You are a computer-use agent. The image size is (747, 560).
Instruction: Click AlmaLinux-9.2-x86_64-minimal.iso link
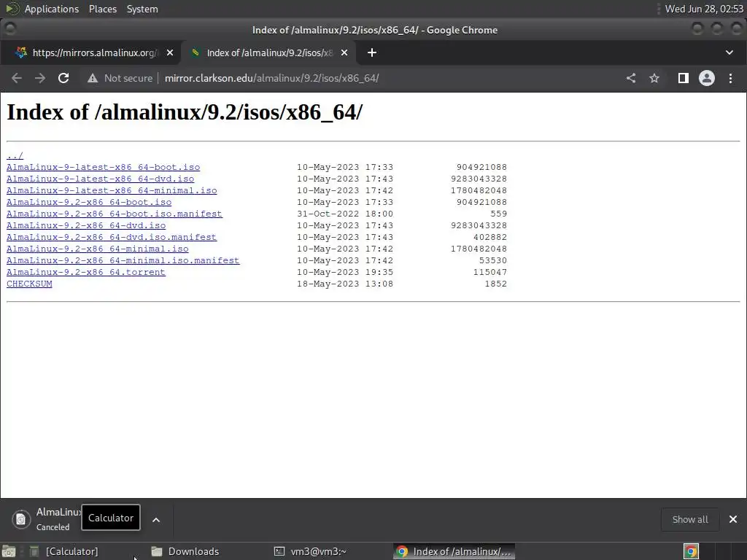(x=97, y=249)
